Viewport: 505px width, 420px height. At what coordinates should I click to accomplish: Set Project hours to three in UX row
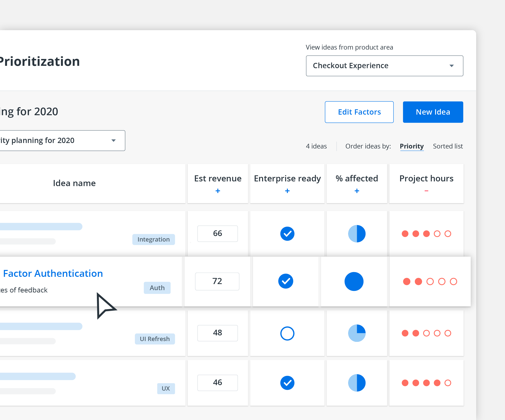(x=426, y=383)
